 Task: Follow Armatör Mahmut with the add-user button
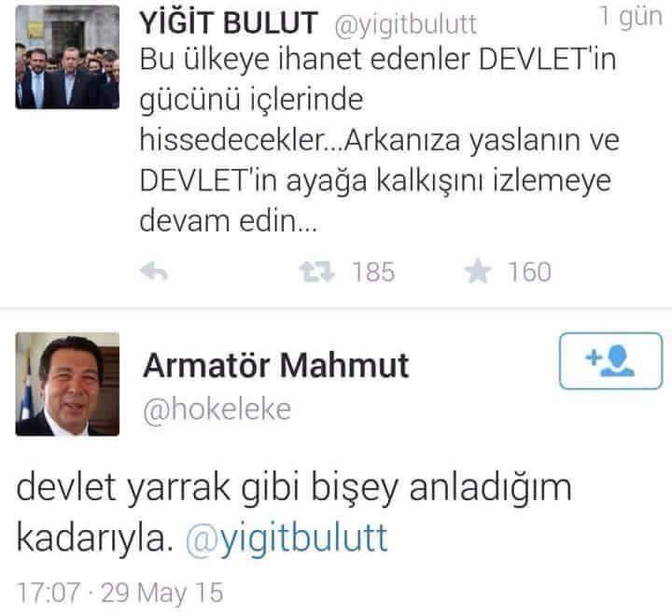(610, 361)
